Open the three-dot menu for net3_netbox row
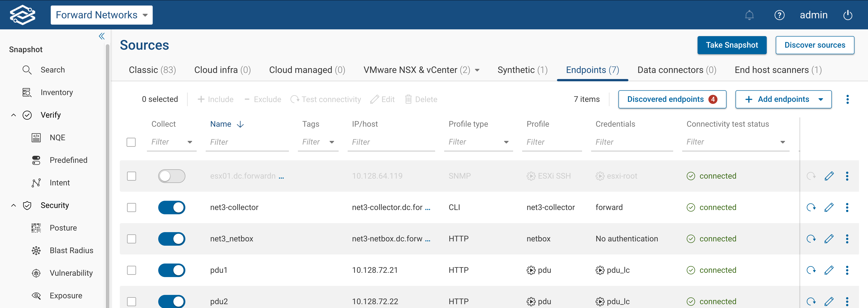 point(847,239)
